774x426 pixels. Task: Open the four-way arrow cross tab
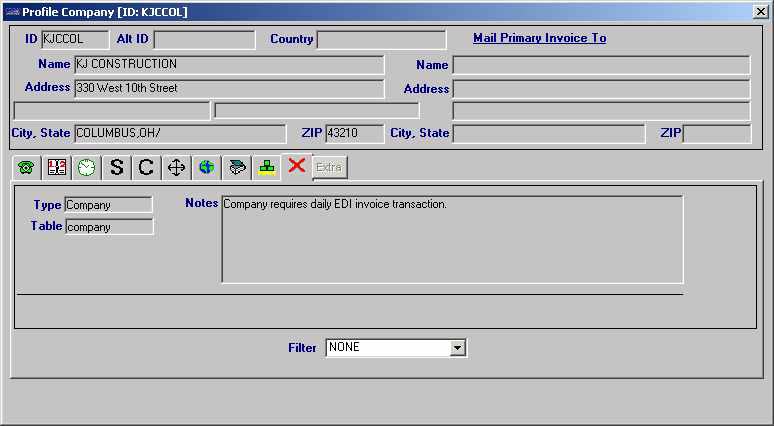(x=176, y=168)
